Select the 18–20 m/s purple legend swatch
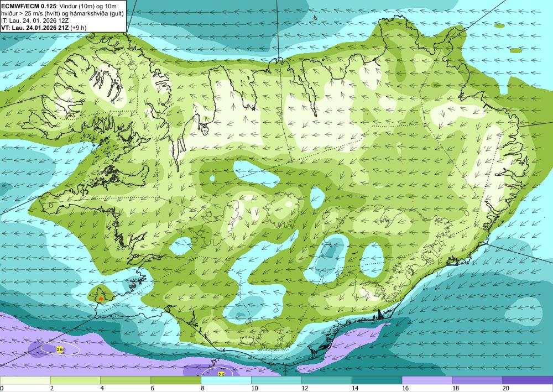Screen dimensions: 553x392 (x=477, y=380)
